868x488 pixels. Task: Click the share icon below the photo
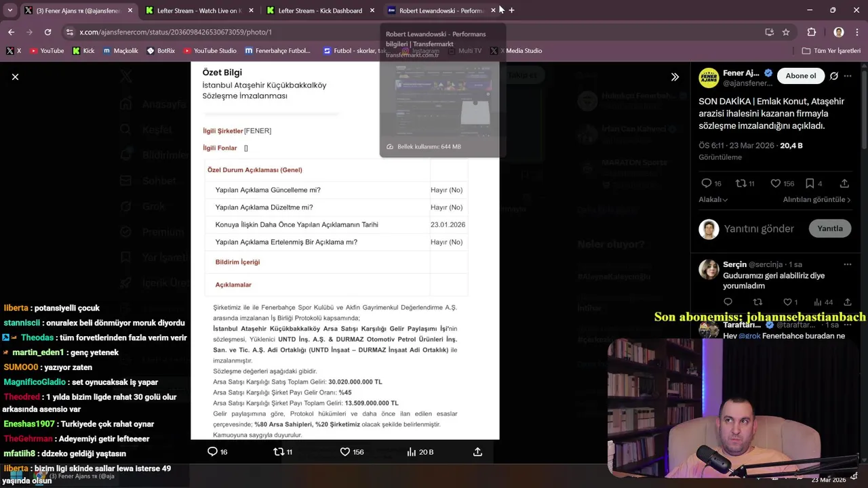coord(477,451)
